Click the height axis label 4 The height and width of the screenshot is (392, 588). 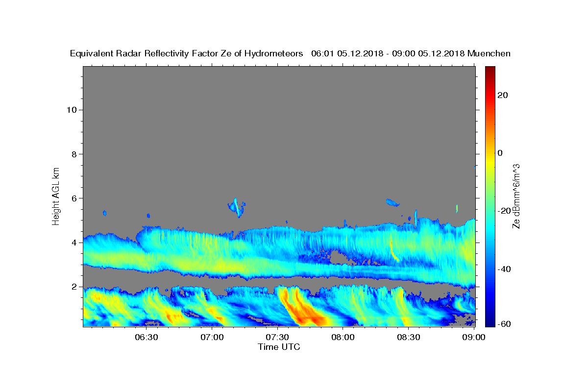74,243
